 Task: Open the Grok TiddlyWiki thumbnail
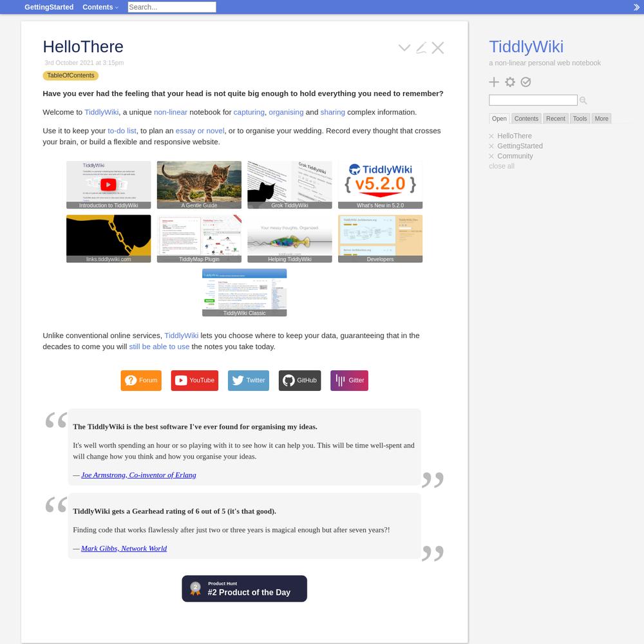pos(290,185)
